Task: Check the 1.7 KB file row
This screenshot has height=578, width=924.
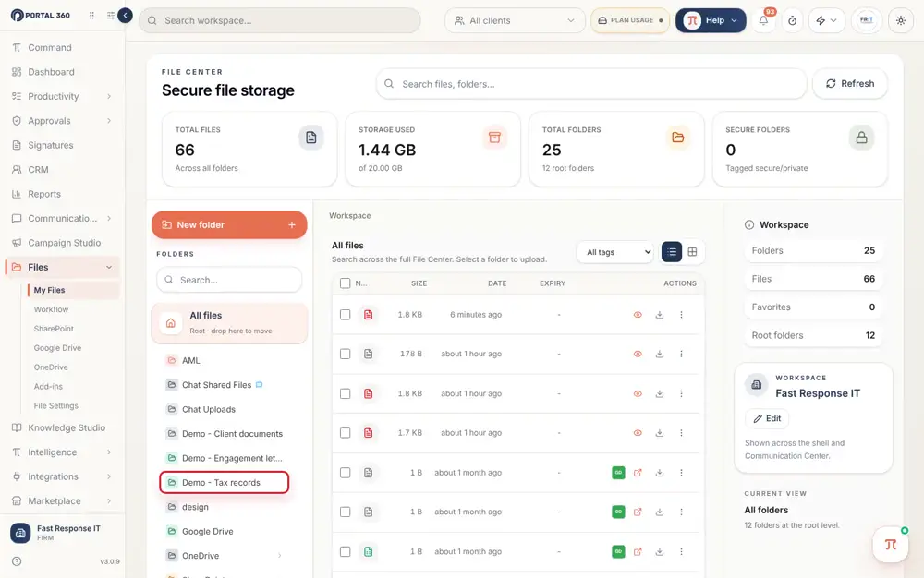Action: pos(346,433)
